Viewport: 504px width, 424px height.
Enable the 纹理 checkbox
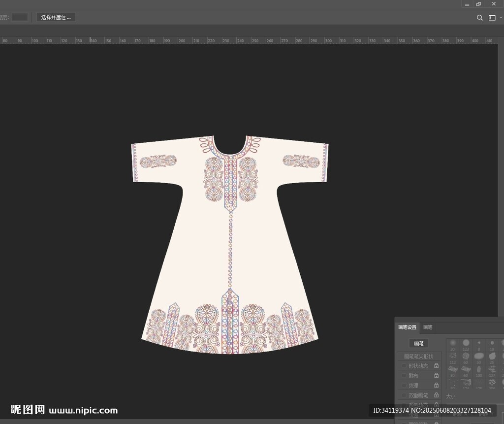click(x=404, y=386)
